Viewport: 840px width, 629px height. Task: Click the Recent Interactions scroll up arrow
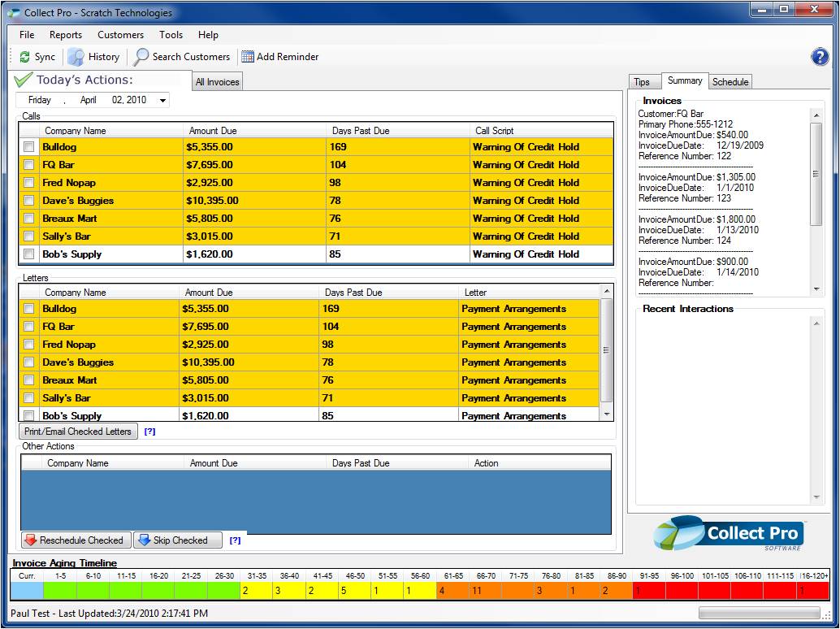click(x=816, y=323)
